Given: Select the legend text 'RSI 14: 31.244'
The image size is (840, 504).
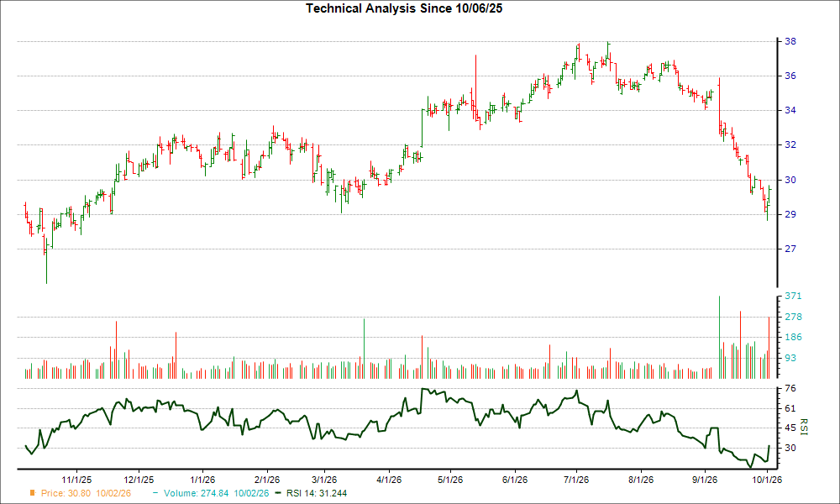Looking at the screenshot, I should pos(317,493).
